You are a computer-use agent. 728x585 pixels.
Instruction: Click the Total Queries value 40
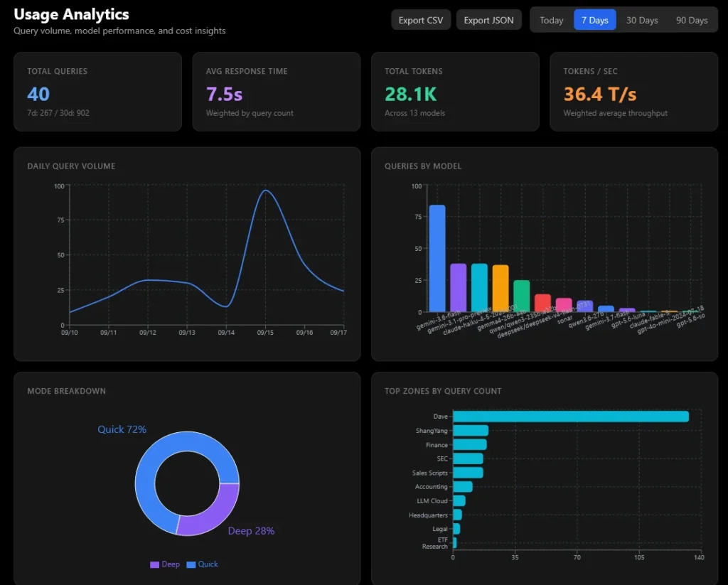click(x=38, y=95)
